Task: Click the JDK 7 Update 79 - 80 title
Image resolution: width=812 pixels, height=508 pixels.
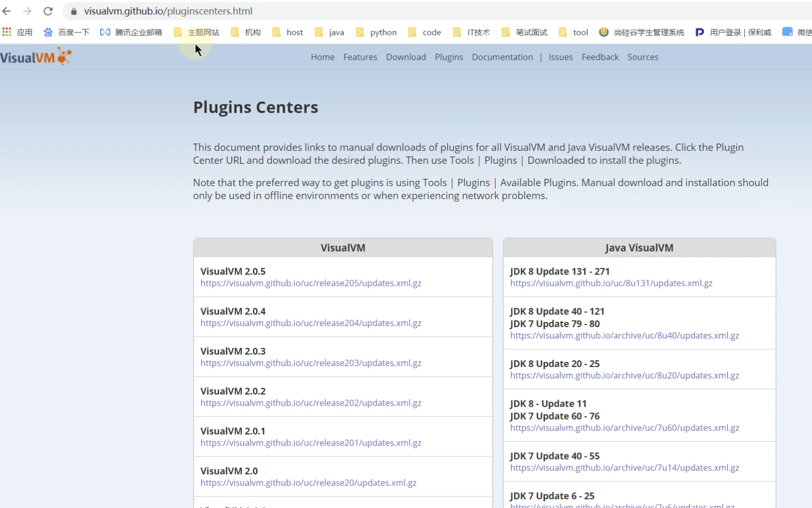Action: (x=555, y=324)
